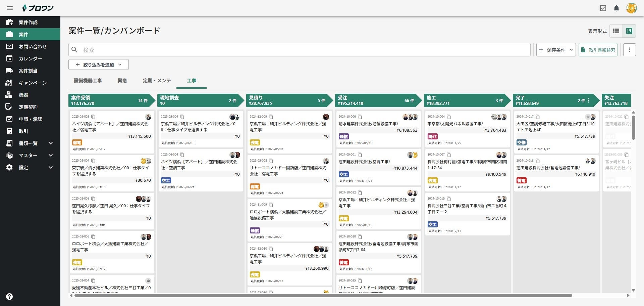This screenshot has width=644, height=306.
Task: Open the task checklist icon in header
Action: tap(603, 8)
